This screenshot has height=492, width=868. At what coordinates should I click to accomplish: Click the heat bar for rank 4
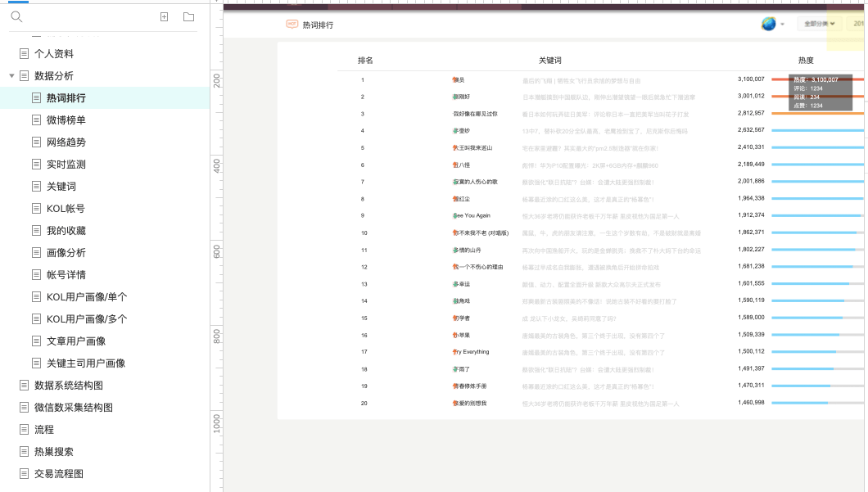coord(817,131)
